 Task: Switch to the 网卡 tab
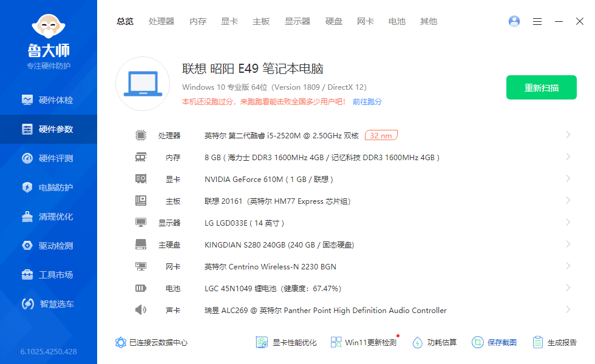365,21
